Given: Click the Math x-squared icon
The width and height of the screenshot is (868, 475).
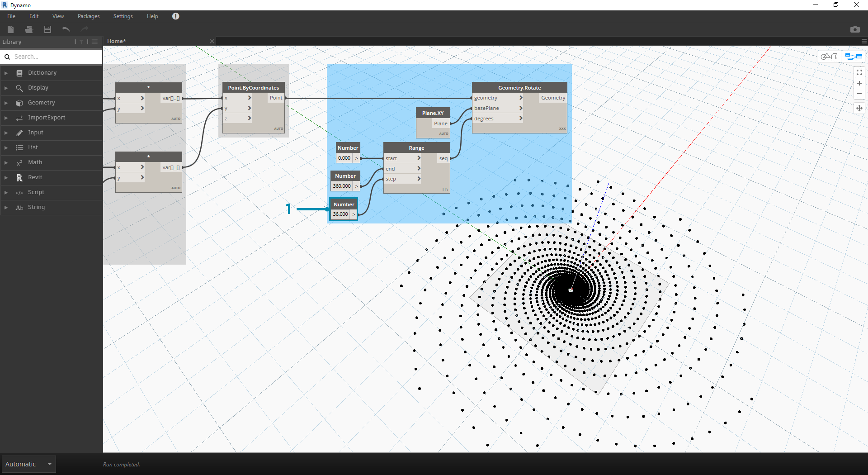Looking at the screenshot, I should pos(19,162).
